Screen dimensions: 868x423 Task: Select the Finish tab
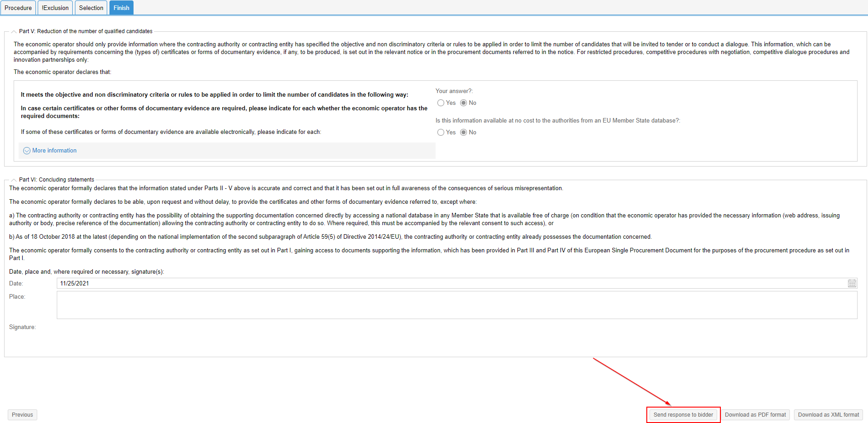point(121,8)
